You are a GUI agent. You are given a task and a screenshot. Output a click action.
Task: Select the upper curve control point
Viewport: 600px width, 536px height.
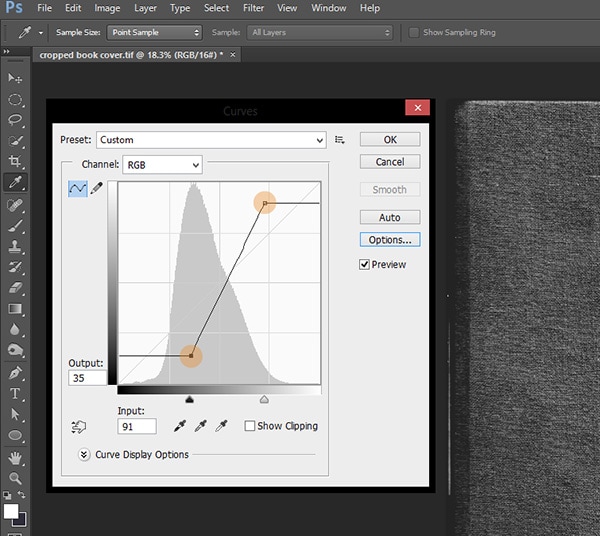(x=265, y=203)
